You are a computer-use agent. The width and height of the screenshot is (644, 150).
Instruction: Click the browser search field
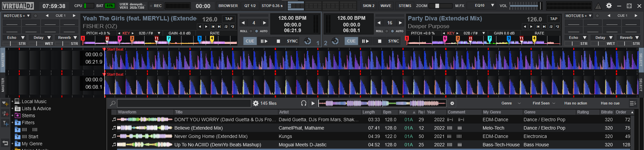[x=184, y=103]
